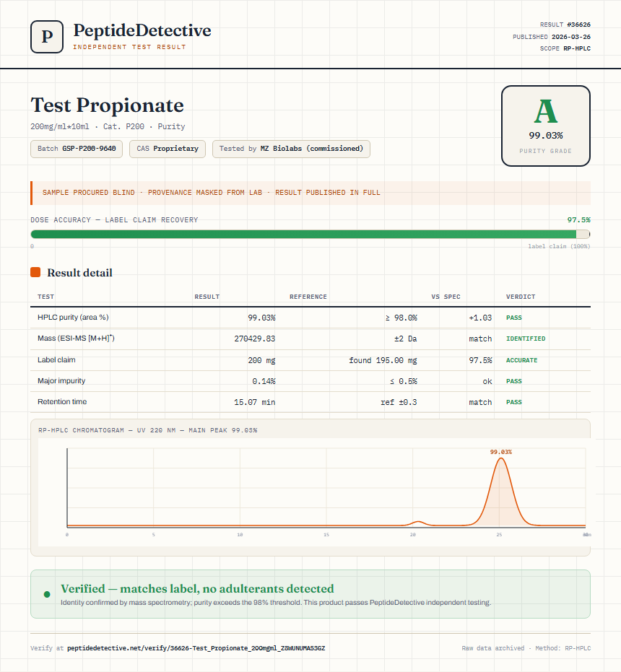Click the main peak on the chromatogram
Viewport: 621px width, 672px height.
pos(500,493)
